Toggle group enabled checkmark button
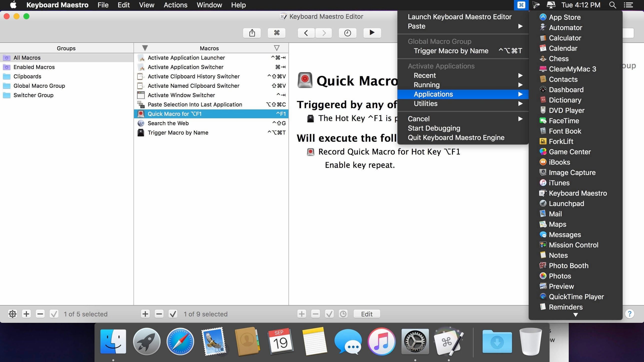 tap(54, 314)
